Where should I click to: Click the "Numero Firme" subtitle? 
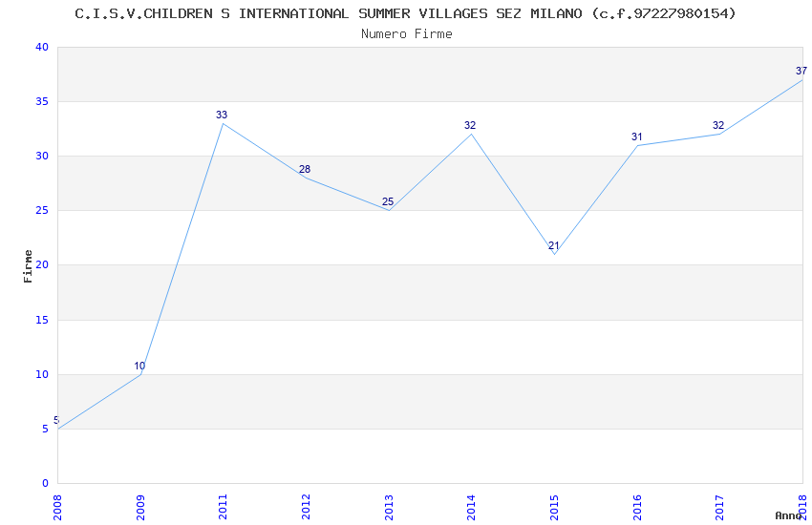coord(406,33)
